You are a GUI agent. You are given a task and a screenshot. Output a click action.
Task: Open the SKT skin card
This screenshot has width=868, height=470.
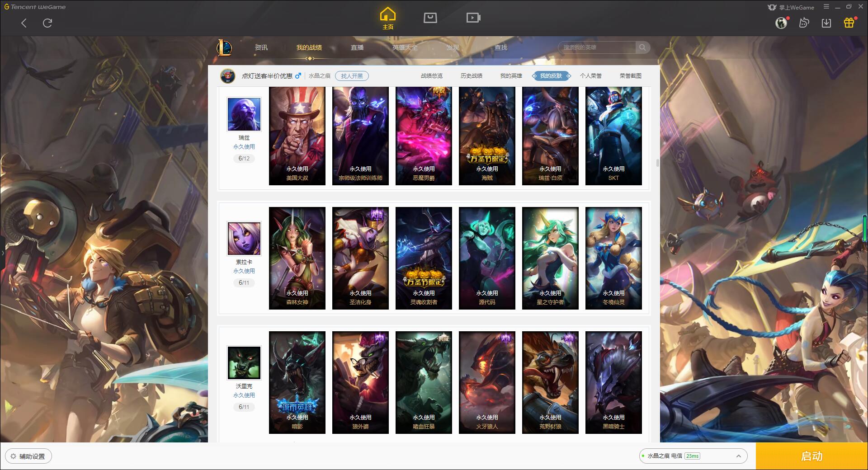[x=613, y=136]
